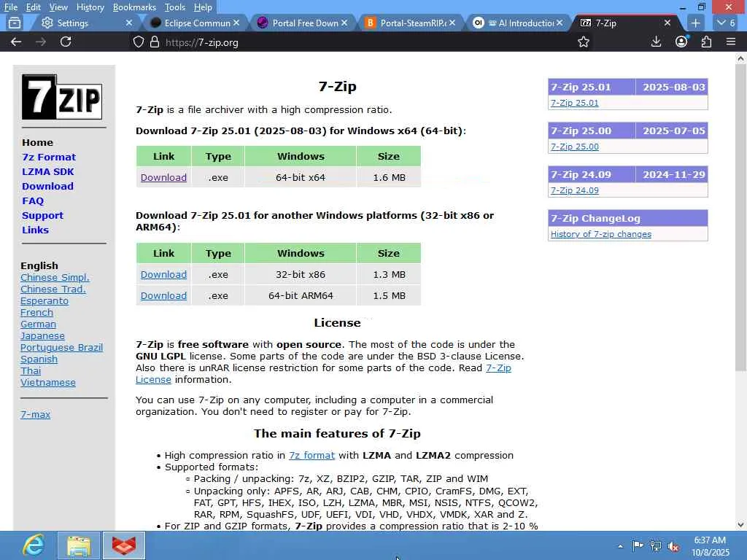
Task: Open the File menu
Action: [x=10, y=7]
